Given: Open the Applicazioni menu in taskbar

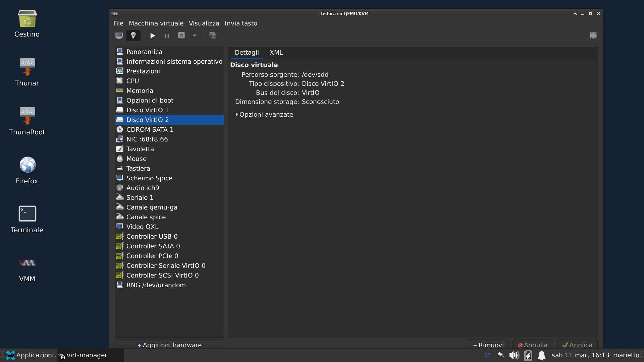Looking at the screenshot, I should coord(30,355).
